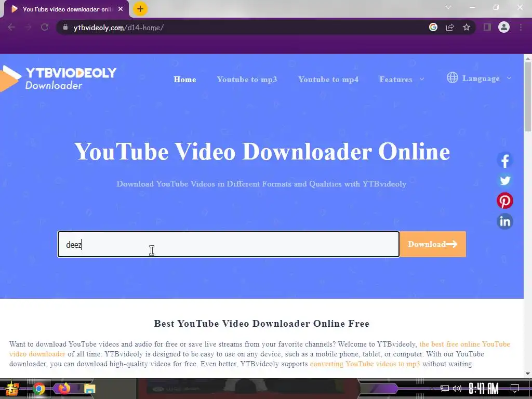532x399 pixels.
Task: Click the address bar URL
Action: coord(118,28)
